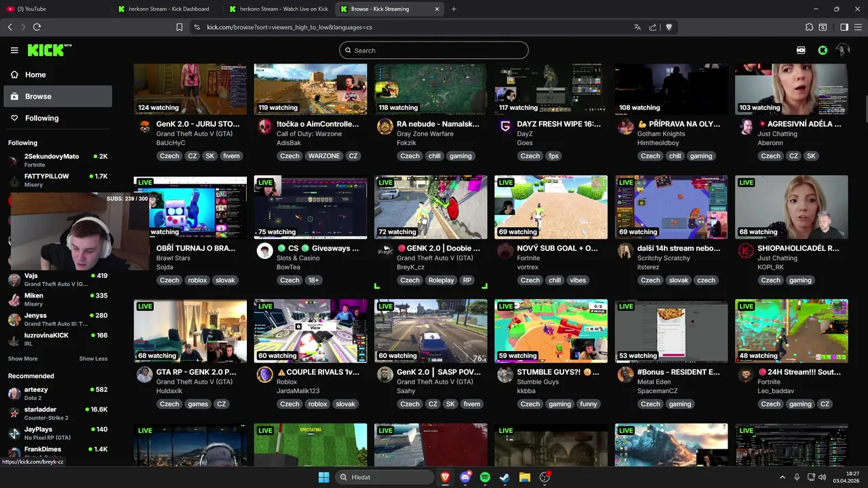Close the Browse Kick Streaming tab

pos(437,9)
